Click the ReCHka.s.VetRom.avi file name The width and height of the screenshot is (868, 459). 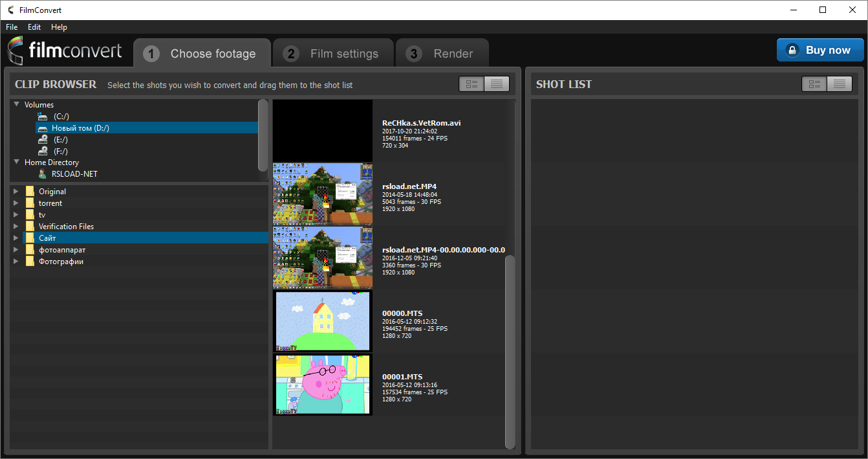(x=421, y=123)
